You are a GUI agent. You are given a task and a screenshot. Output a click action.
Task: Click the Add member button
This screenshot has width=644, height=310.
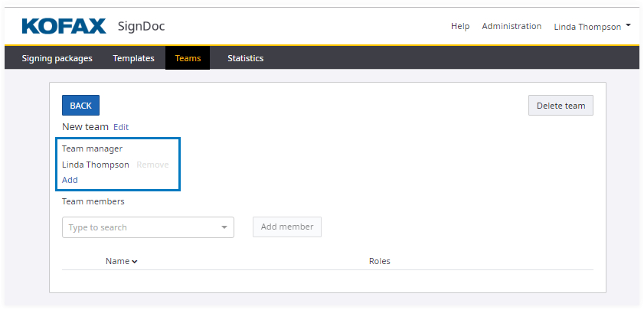coord(286,227)
